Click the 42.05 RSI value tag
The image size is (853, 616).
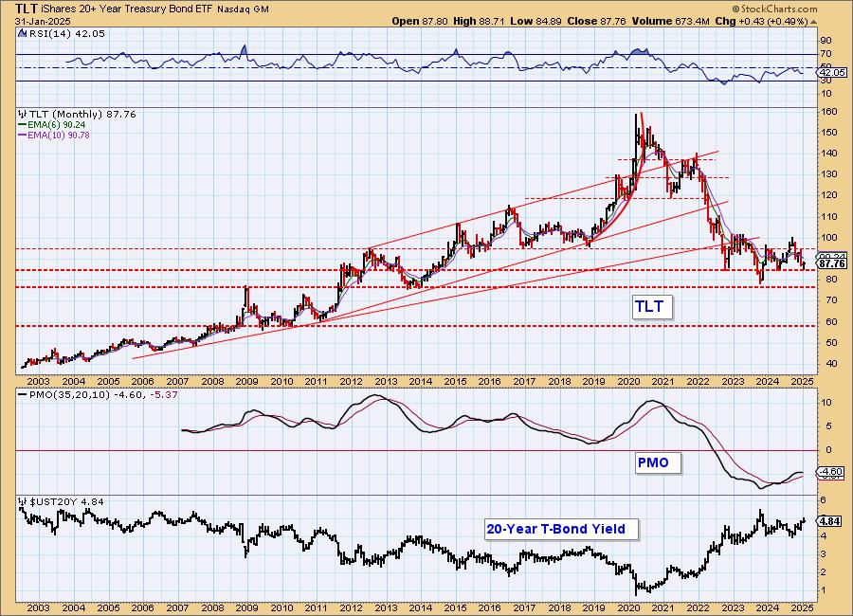coord(832,72)
